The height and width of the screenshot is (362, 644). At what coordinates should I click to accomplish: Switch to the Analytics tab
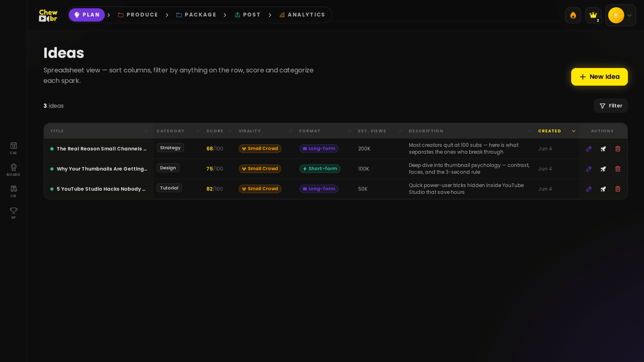(302, 15)
